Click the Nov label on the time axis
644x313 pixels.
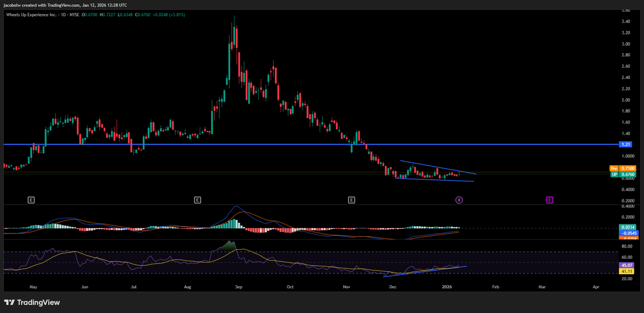pos(347,287)
